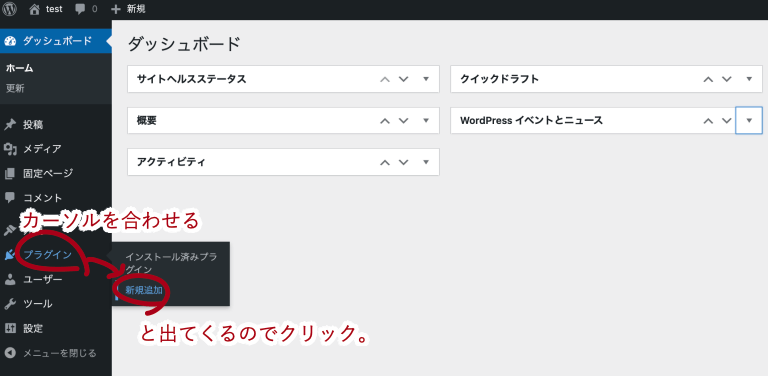Open the 更新 link under ホーム

[15, 89]
